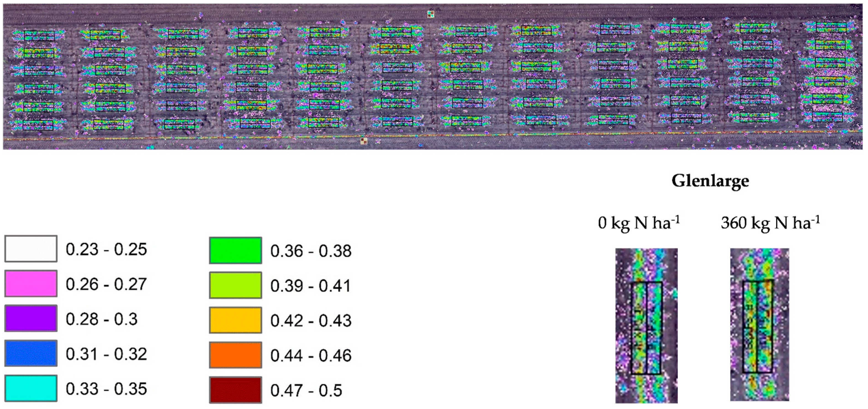Click the "0.47 - 0.5" legend text
This screenshot has height=409, width=868.
tap(306, 390)
